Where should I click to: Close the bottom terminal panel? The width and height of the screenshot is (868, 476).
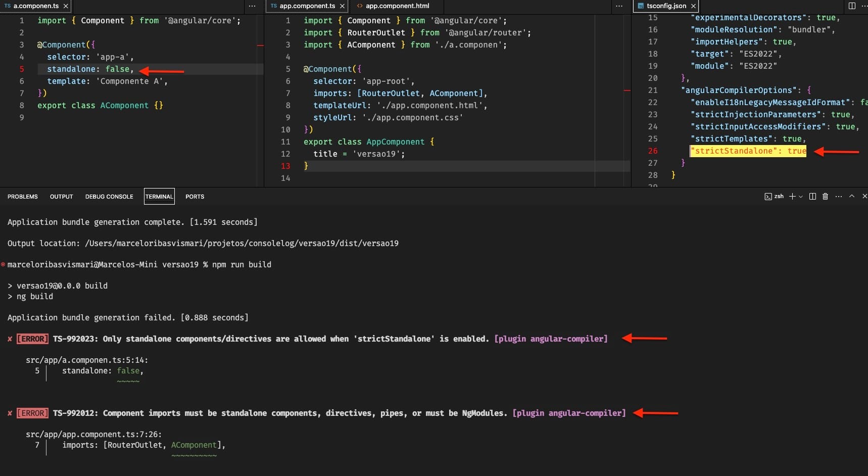(x=864, y=196)
